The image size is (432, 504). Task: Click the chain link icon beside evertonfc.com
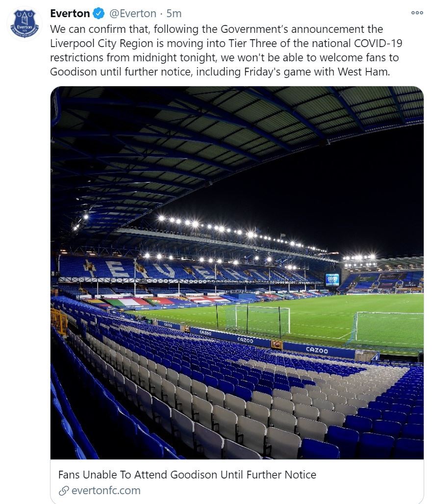[x=63, y=490]
